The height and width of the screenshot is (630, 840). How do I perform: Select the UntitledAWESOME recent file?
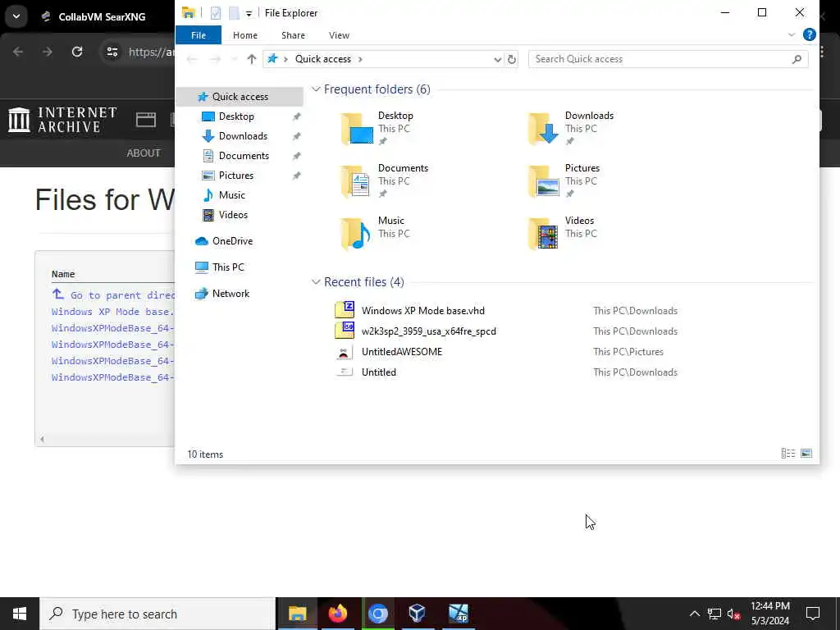(x=402, y=352)
